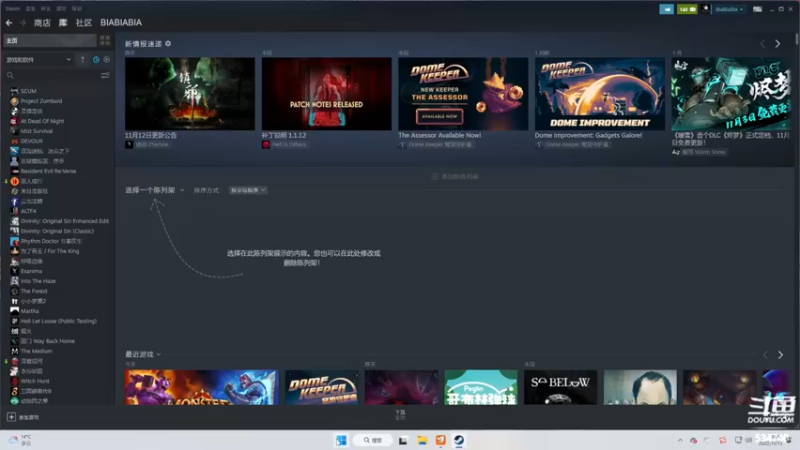This screenshot has width=800, height=450.
Task: Select Hell Let Loose (Public Testing)
Action: pyautogui.click(x=60, y=321)
